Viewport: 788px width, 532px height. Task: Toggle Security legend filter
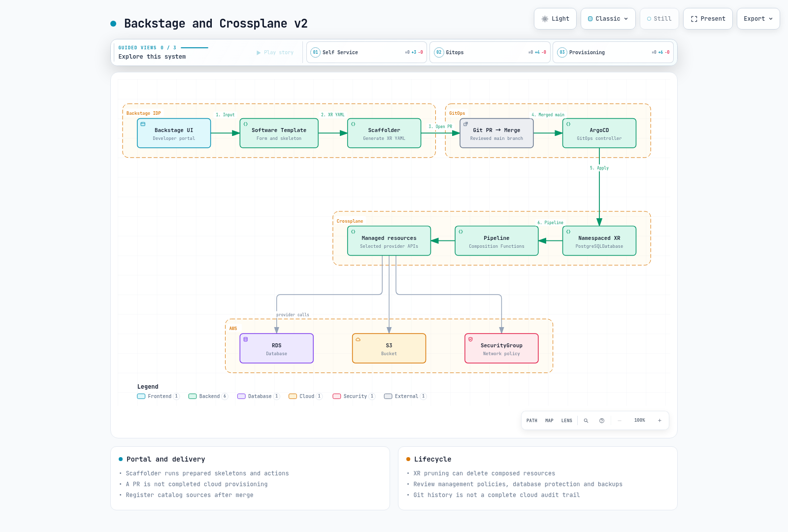354,397
